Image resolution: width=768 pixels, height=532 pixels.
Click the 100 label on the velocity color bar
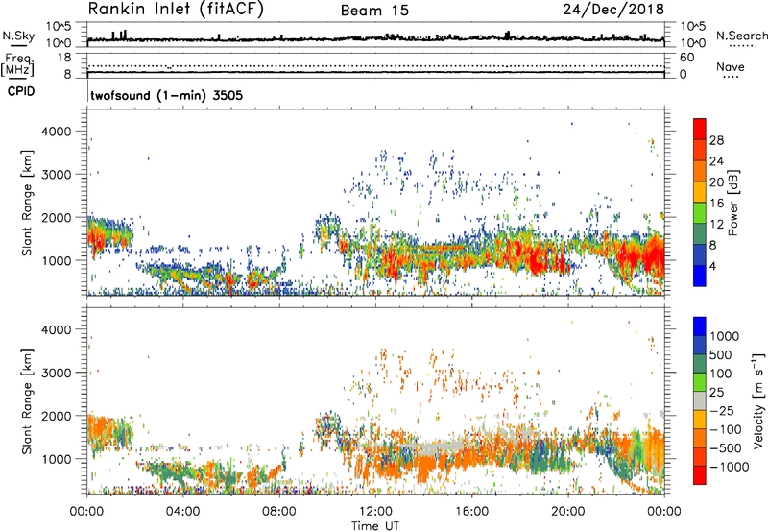click(721, 374)
